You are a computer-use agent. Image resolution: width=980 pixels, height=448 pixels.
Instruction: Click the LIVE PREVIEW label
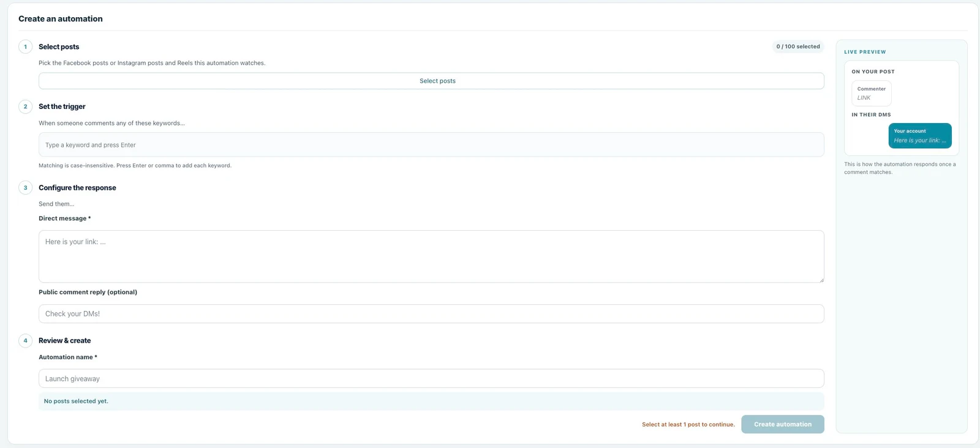pyautogui.click(x=865, y=52)
